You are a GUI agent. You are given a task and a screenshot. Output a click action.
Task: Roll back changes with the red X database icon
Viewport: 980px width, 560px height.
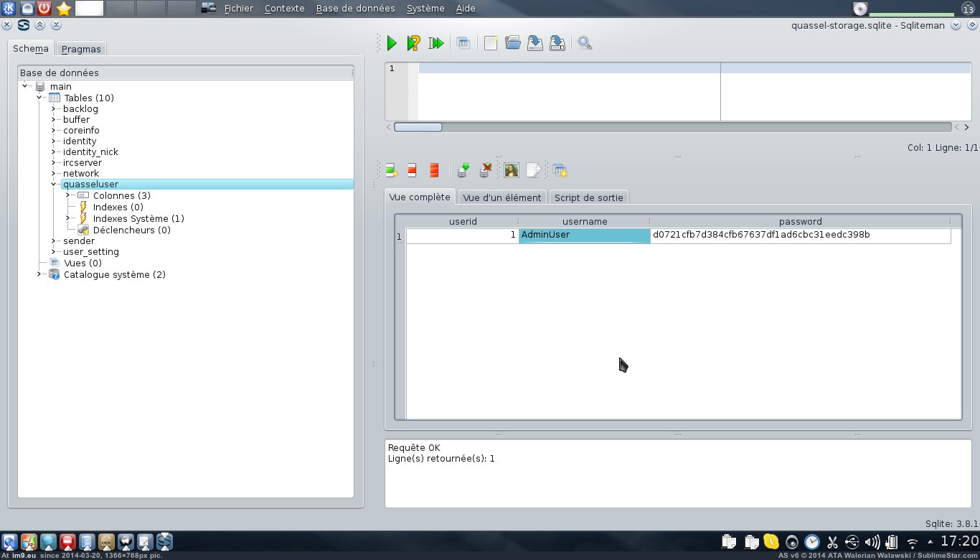486,170
